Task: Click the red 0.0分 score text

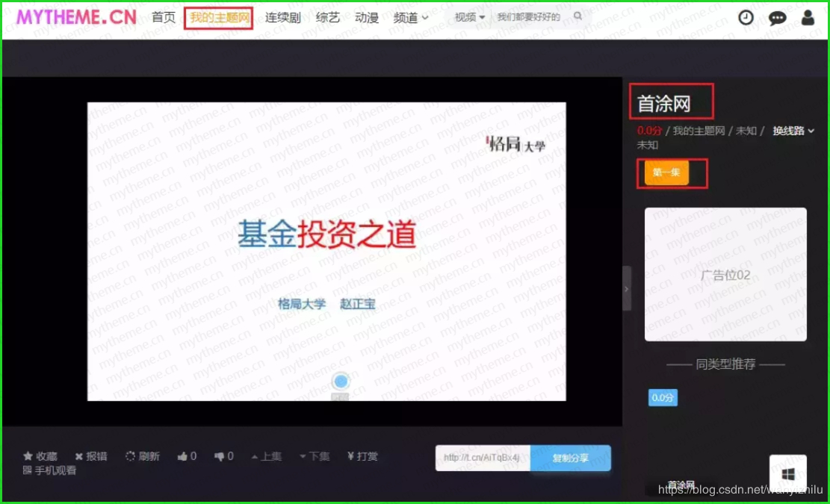Action: point(649,131)
